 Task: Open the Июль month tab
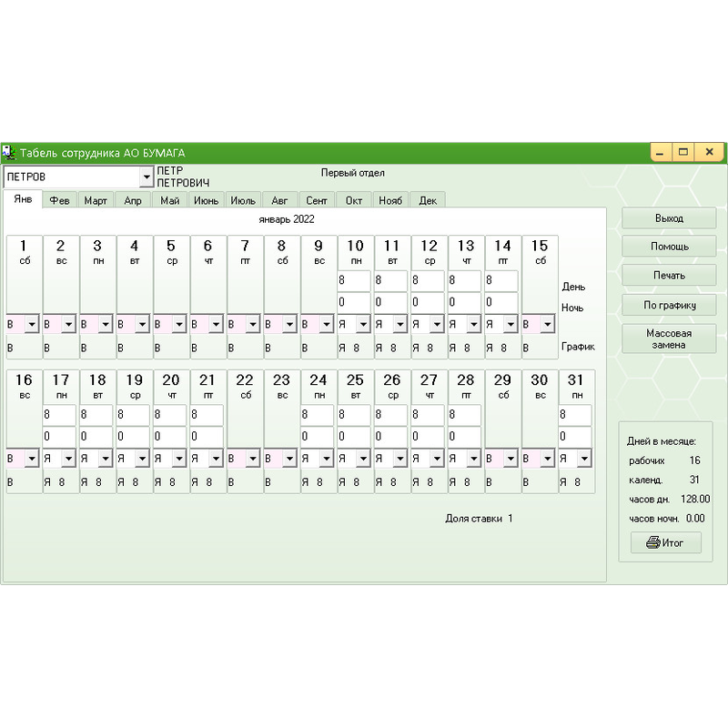[x=243, y=200]
